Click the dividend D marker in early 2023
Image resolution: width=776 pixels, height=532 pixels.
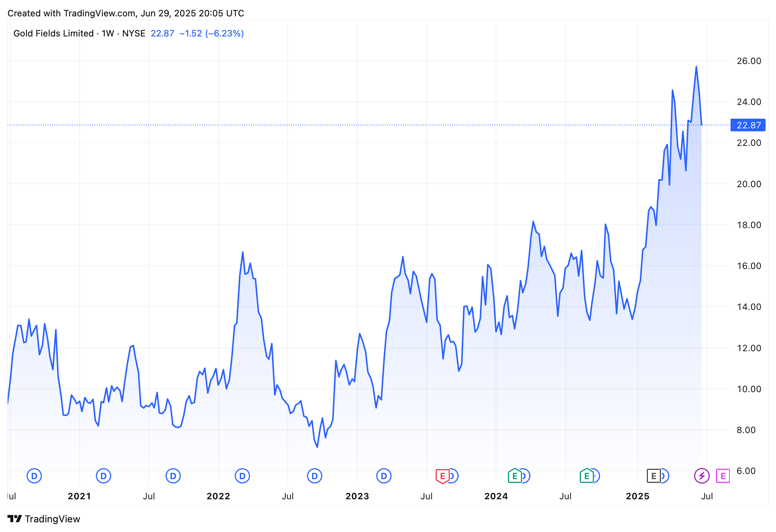click(x=384, y=476)
